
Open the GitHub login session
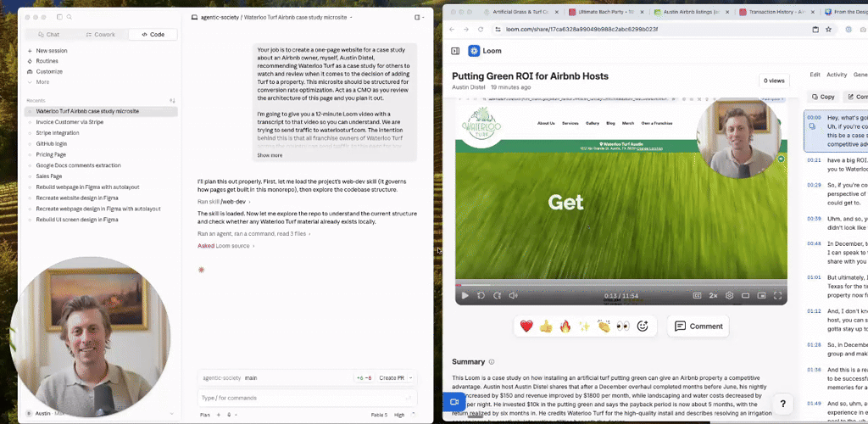pyautogui.click(x=100, y=144)
